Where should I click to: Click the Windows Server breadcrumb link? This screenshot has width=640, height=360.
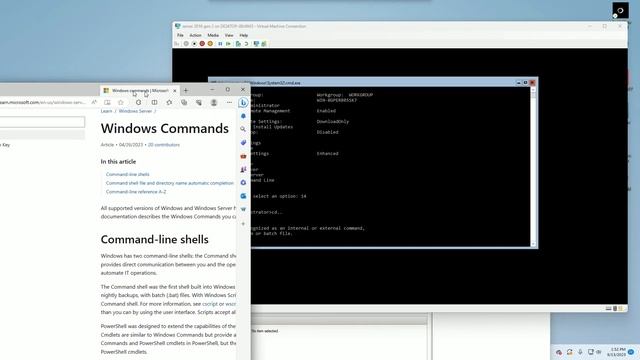135,111
